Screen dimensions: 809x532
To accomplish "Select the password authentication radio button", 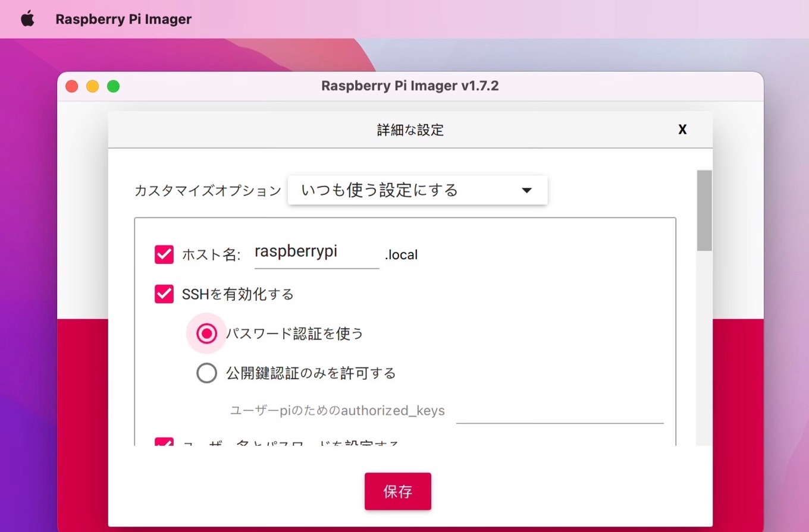I will (x=206, y=333).
